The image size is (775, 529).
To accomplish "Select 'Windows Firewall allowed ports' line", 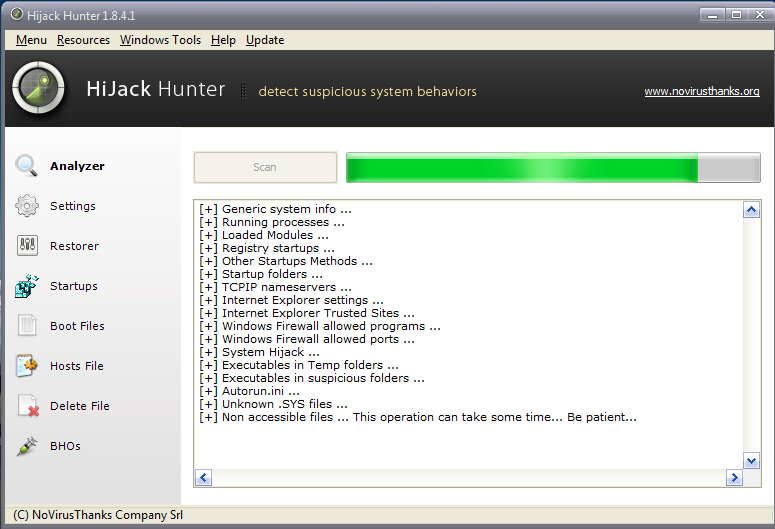I will coord(307,339).
